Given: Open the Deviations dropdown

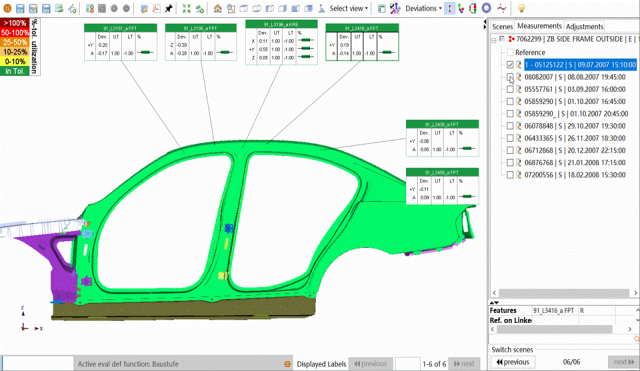Looking at the screenshot, I should pyautogui.click(x=424, y=8).
